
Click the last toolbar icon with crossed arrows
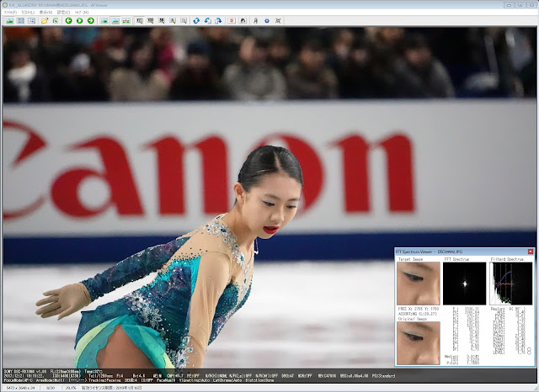point(278,21)
